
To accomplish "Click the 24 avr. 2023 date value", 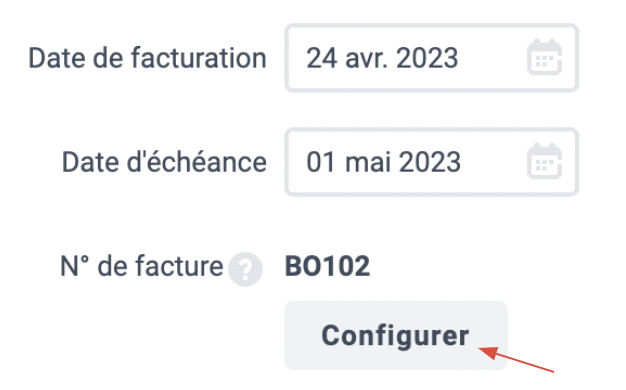I will point(382,58).
